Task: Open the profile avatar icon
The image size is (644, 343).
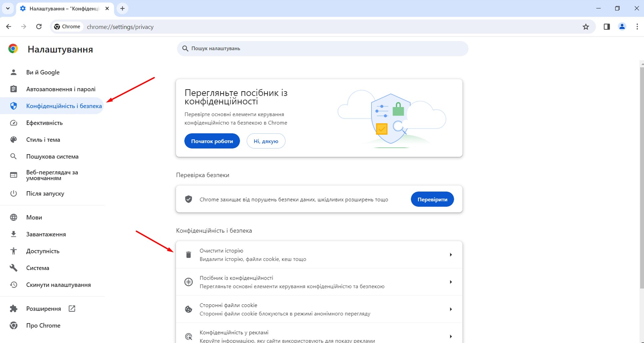Action: [622, 27]
